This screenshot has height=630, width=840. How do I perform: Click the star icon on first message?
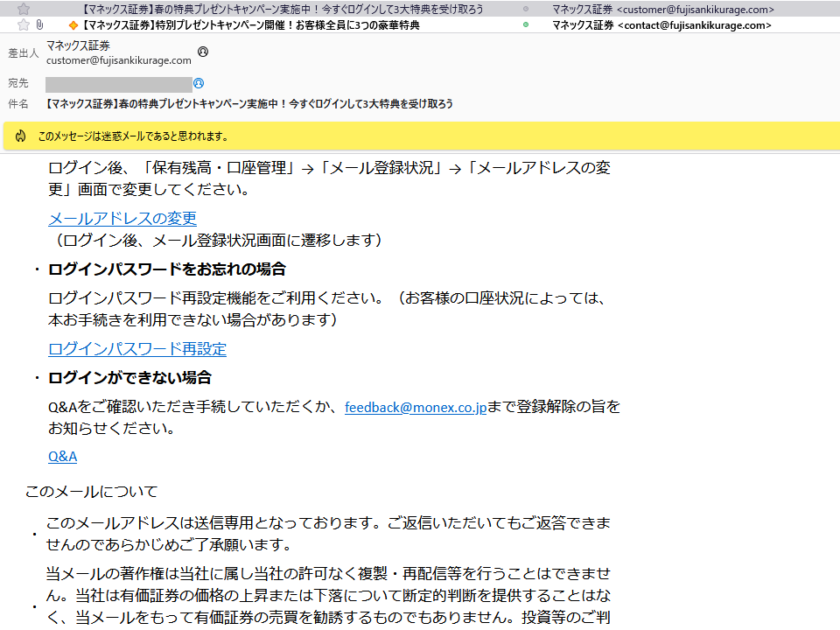pyautogui.click(x=24, y=9)
